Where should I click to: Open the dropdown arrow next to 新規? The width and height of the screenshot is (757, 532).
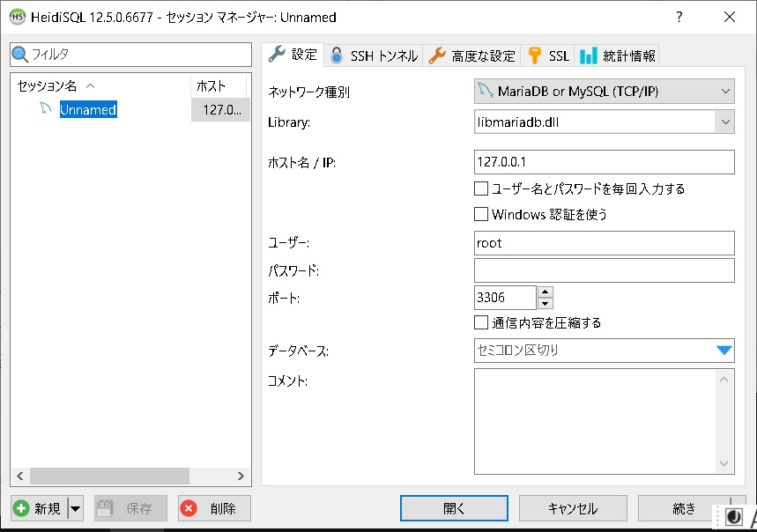click(x=75, y=508)
